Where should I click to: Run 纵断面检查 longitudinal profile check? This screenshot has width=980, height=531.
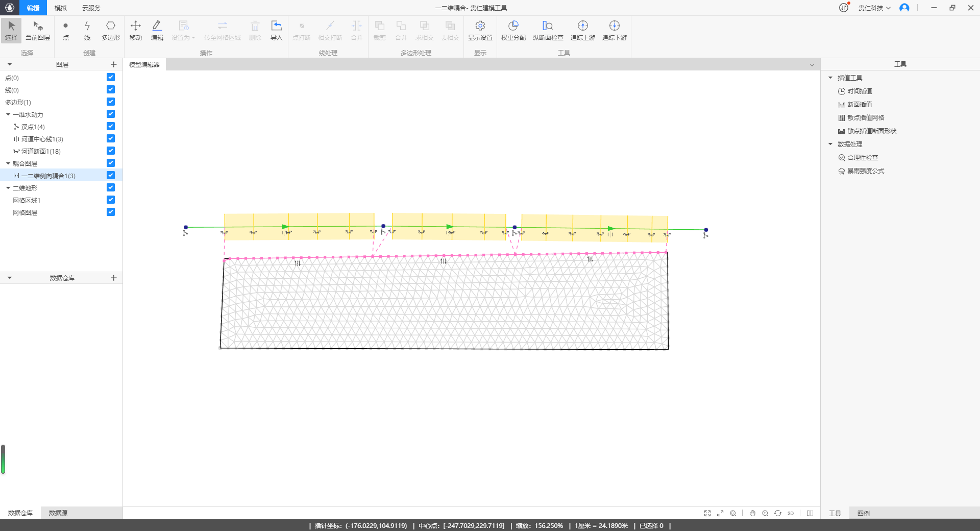point(548,30)
